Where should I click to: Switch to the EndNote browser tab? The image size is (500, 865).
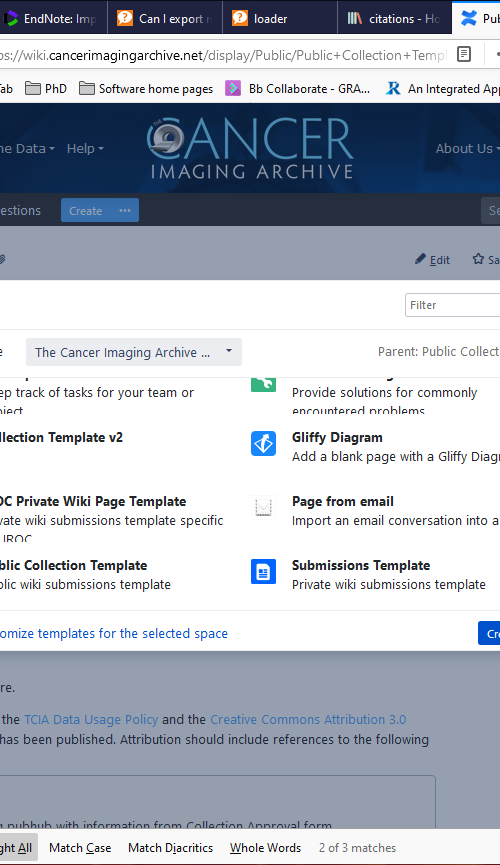[52, 18]
